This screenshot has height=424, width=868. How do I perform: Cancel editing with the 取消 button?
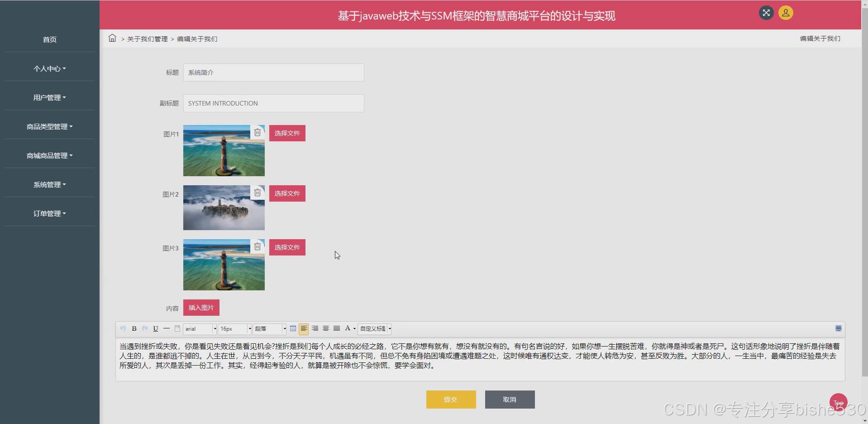coord(510,400)
